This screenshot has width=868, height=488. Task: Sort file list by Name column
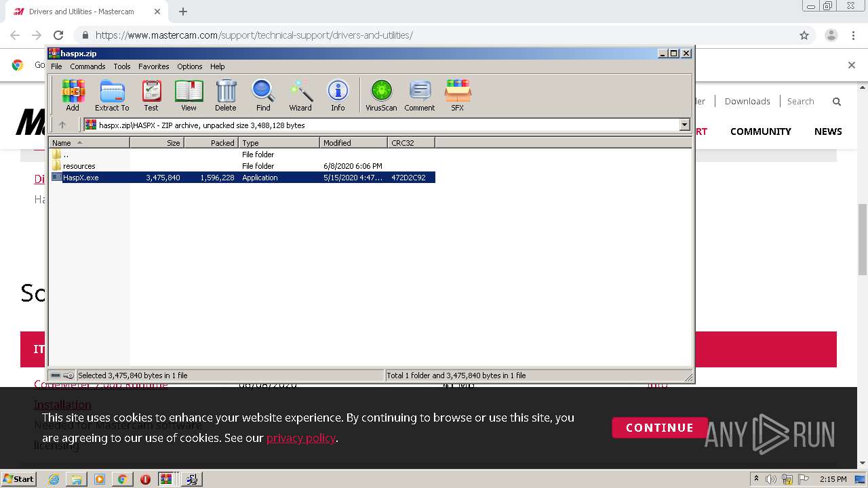(x=90, y=142)
